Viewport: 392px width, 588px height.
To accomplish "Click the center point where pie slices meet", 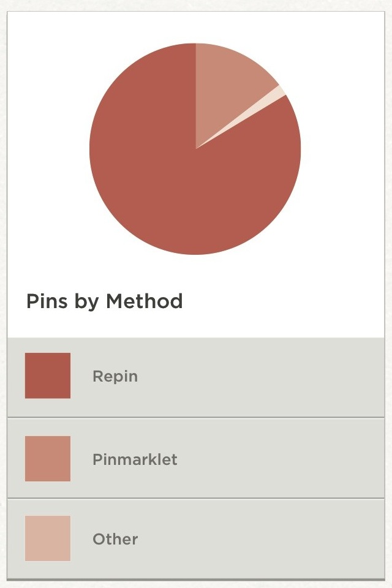I will [x=196, y=148].
